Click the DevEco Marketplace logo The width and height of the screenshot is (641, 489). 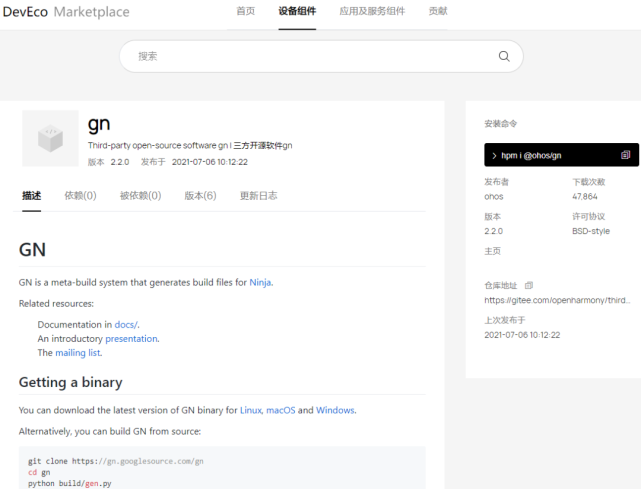click(x=66, y=12)
